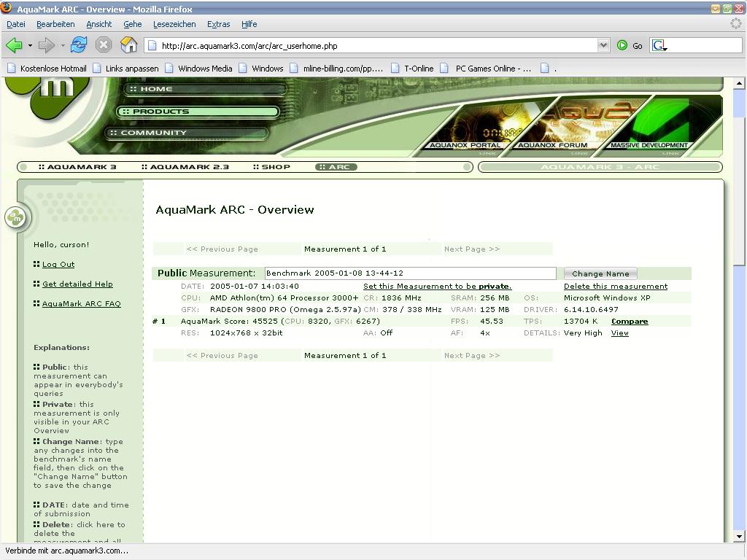Click the upper Next Page link
Screen dimensions: 747x560
(x=472, y=249)
